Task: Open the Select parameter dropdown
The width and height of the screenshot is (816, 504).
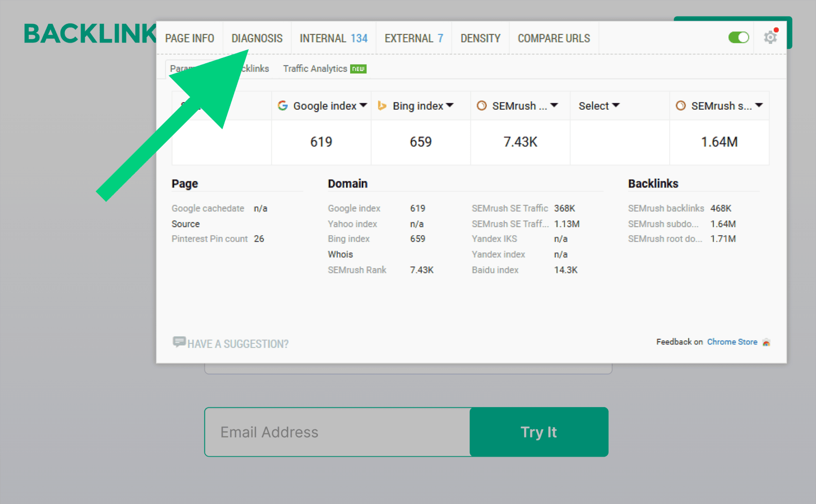Action: (x=599, y=106)
